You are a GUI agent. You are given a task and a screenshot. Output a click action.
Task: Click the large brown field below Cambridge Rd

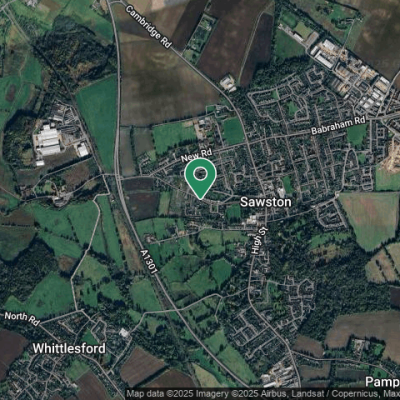163,83
